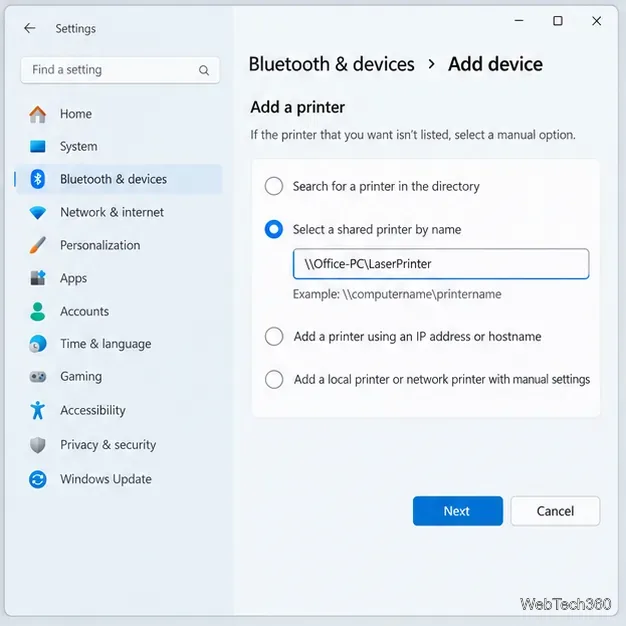The height and width of the screenshot is (626, 626).
Task: Close the Settings window
Action: click(596, 21)
